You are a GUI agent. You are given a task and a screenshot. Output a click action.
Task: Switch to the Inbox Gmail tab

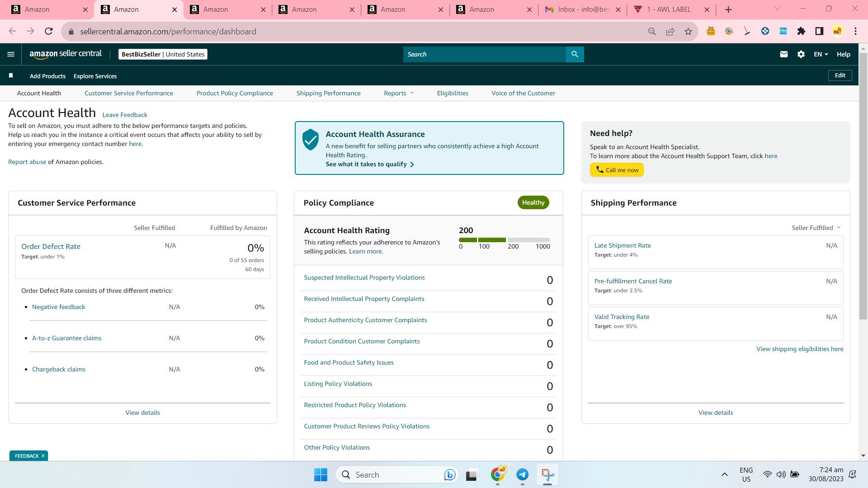click(583, 9)
